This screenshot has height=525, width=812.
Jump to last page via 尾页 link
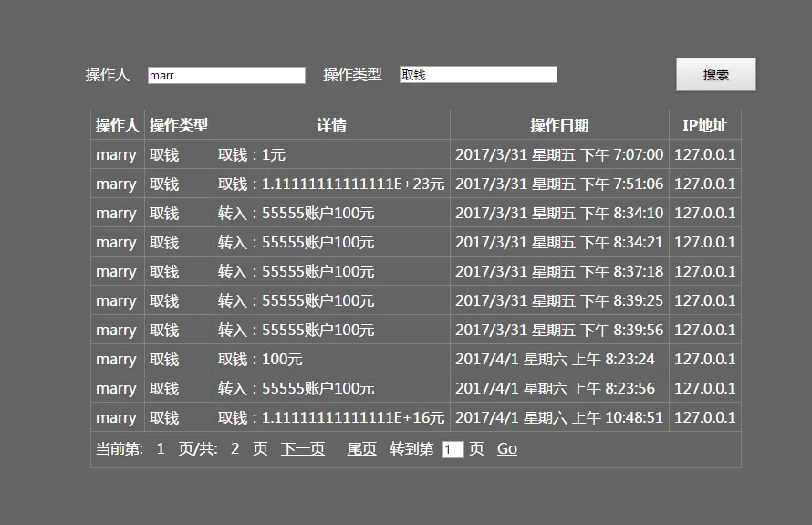361,449
